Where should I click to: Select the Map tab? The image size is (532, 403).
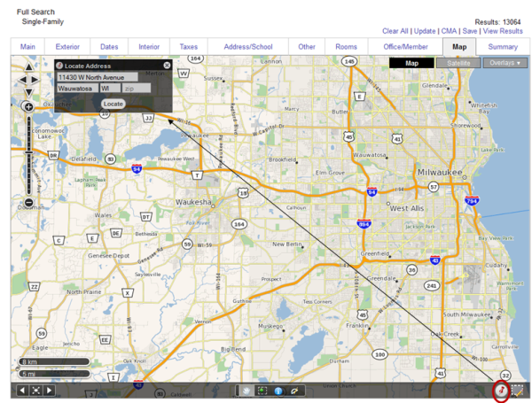click(x=459, y=47)
